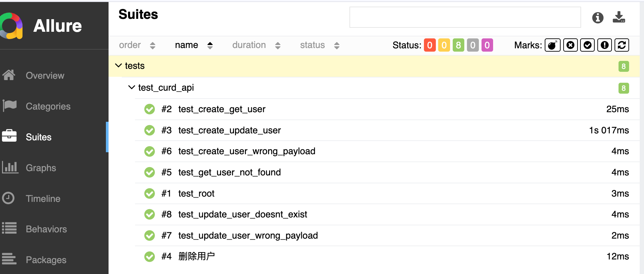Toggle the flaky bomb mark filter

[x=553, y=45]
